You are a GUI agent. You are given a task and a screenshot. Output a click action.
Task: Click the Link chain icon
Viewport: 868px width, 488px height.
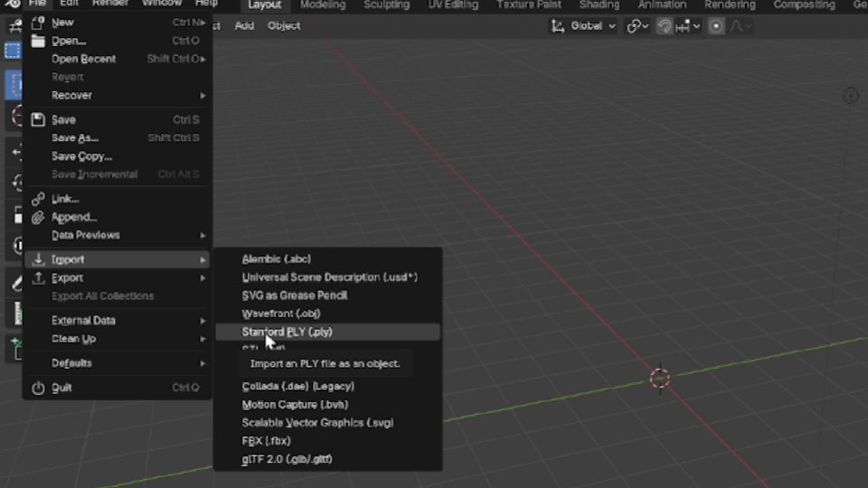coord(38,199)
